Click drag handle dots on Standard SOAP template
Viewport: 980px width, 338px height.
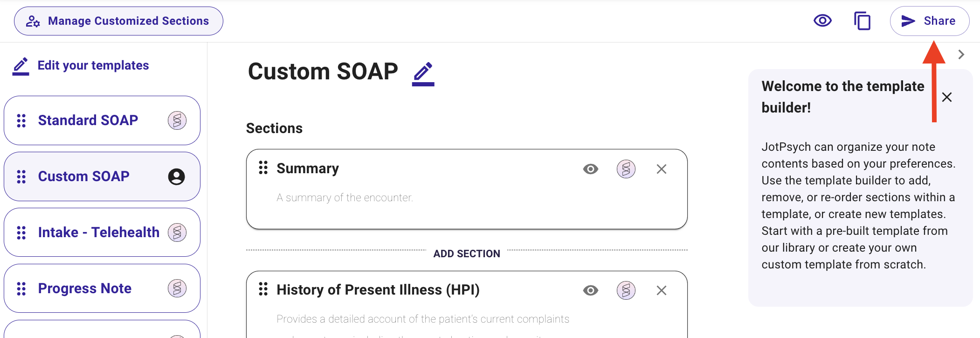21,120
